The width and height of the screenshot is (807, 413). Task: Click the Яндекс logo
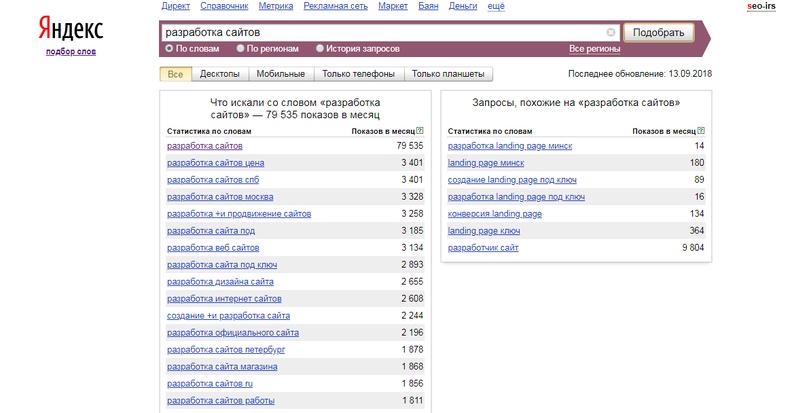[71, 29]
